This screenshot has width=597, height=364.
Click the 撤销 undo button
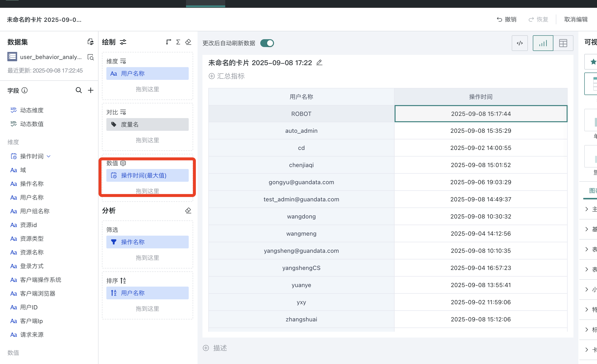[507, 19]
